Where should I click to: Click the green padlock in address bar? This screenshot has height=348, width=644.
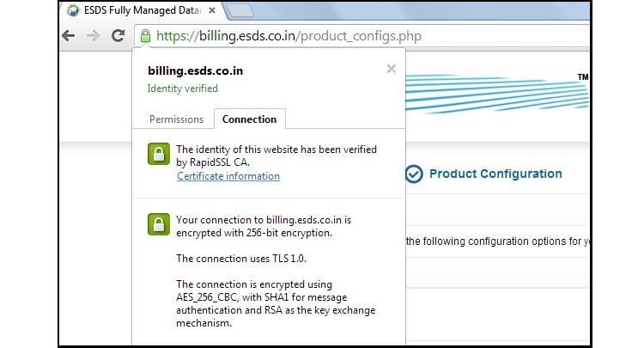tap(145, 36)
